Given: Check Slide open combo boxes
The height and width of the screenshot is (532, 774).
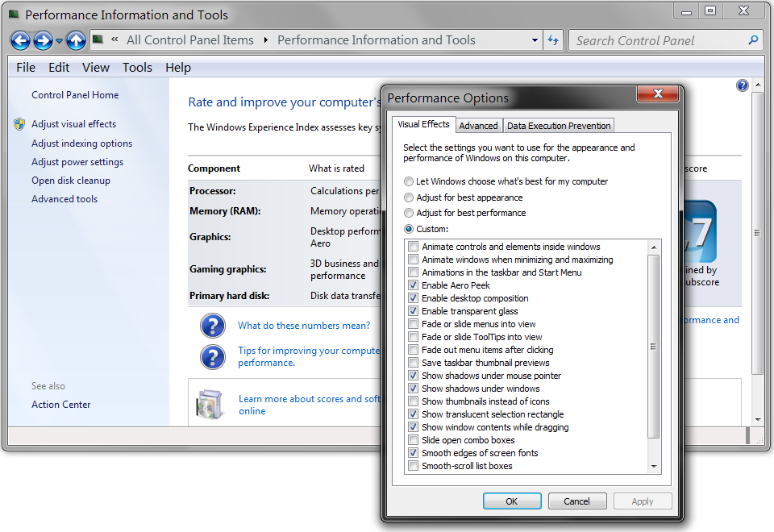Looking at the screenshot, I should coord(413,440).
